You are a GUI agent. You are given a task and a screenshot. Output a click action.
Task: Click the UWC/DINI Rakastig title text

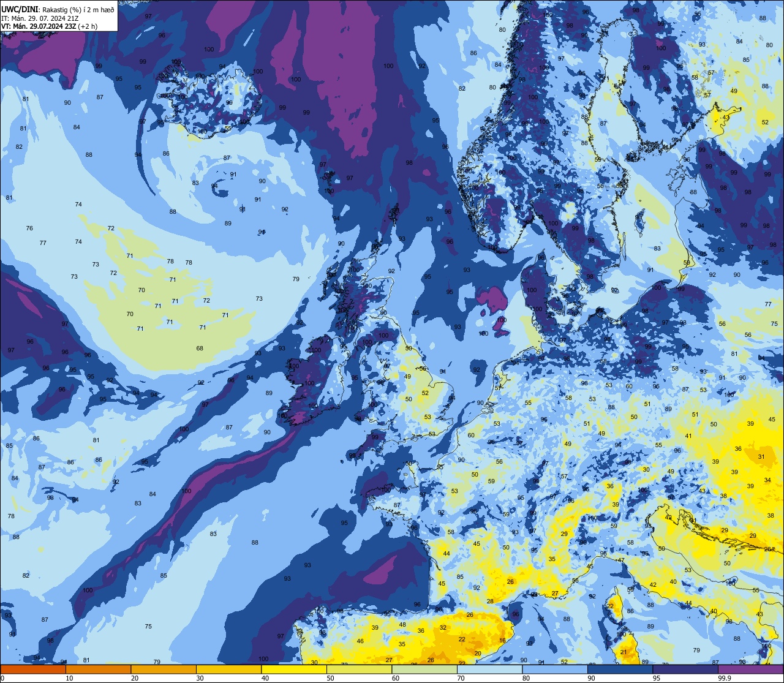tap(58, 10)
